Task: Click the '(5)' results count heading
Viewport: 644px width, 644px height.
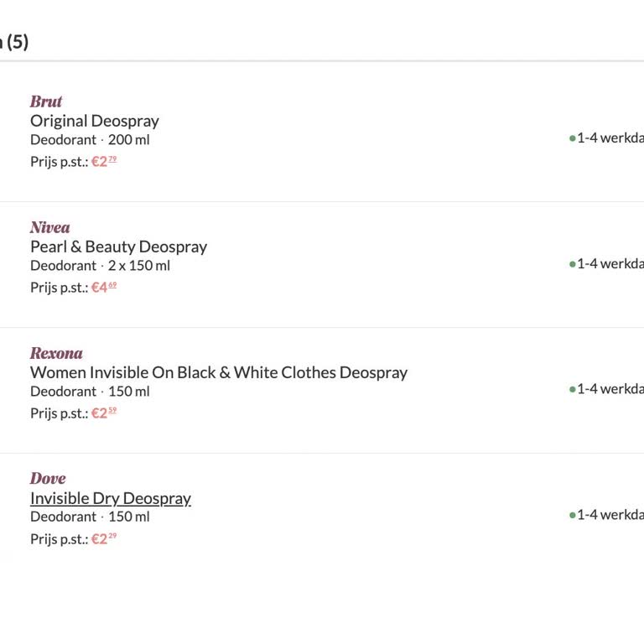Action: coord(17,42)
